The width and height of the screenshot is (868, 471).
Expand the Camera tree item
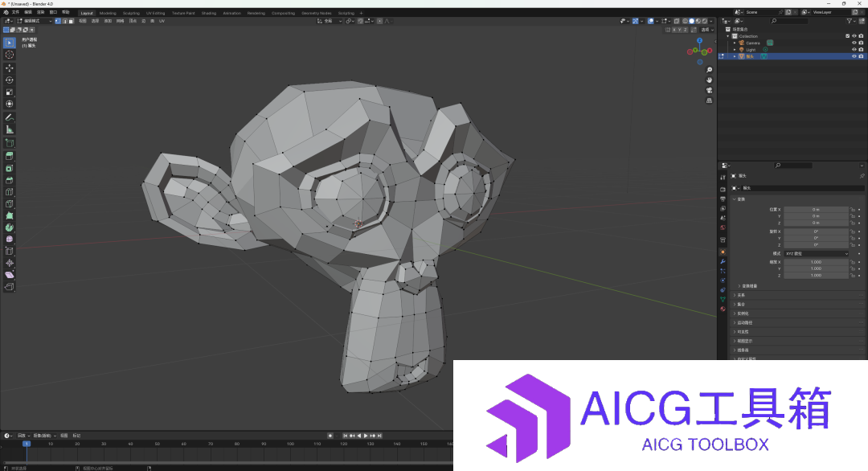click(735, 43)
